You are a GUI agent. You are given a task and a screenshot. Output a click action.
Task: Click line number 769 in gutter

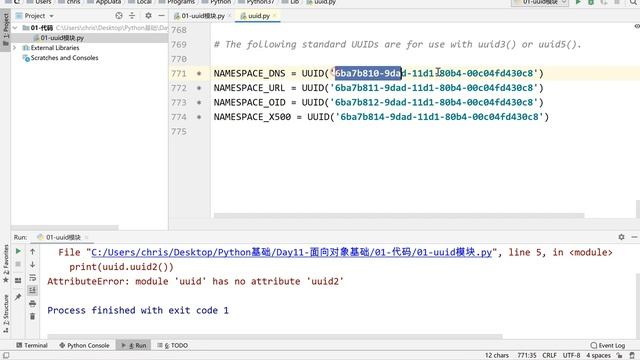179,44
